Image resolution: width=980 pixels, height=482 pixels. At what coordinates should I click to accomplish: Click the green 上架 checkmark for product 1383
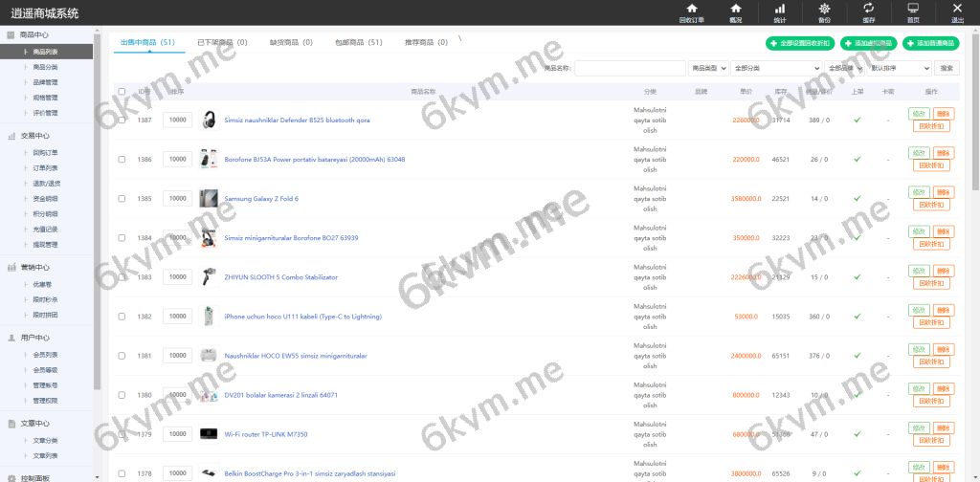(x=857, y=277)
